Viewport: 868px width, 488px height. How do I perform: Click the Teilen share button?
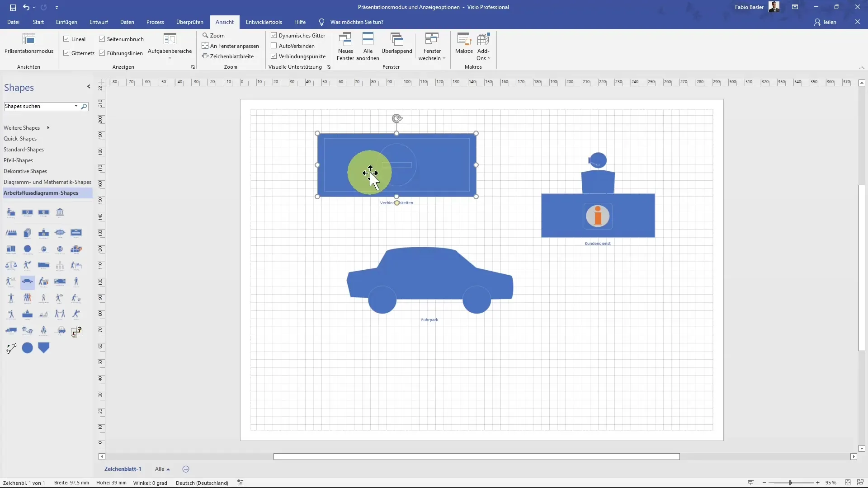pos(825,22)
